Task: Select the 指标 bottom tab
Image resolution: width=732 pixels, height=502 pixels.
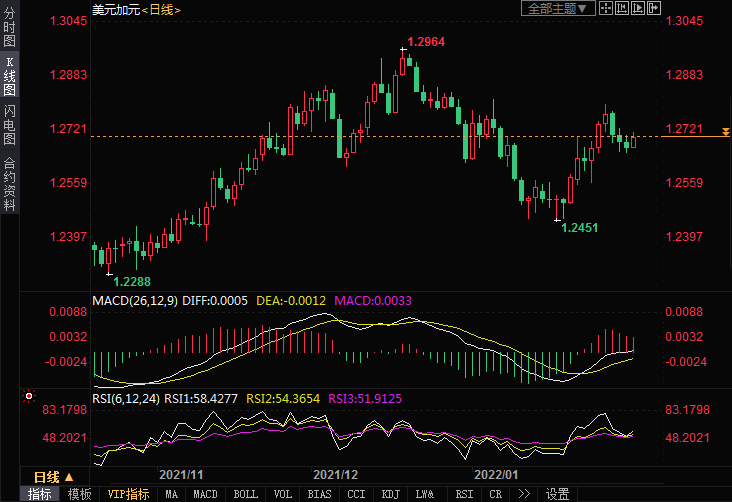Action: (40, 494)
